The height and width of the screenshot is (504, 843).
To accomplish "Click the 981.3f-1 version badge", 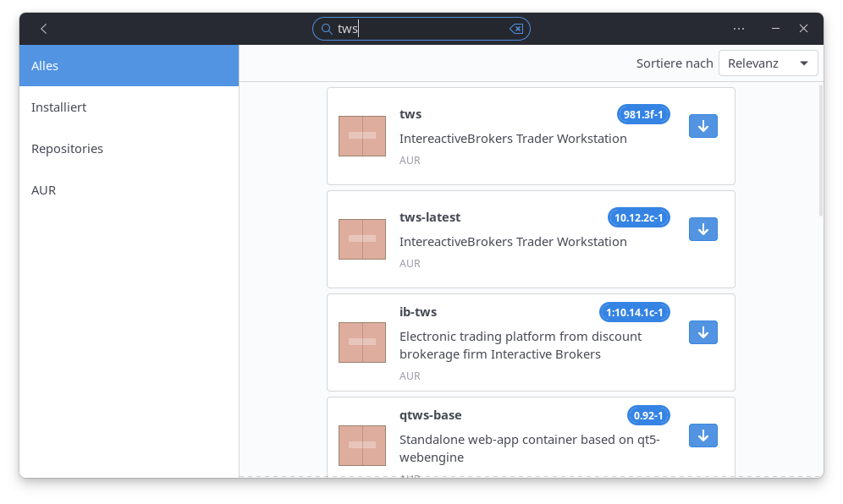I will tap(643, 114).
